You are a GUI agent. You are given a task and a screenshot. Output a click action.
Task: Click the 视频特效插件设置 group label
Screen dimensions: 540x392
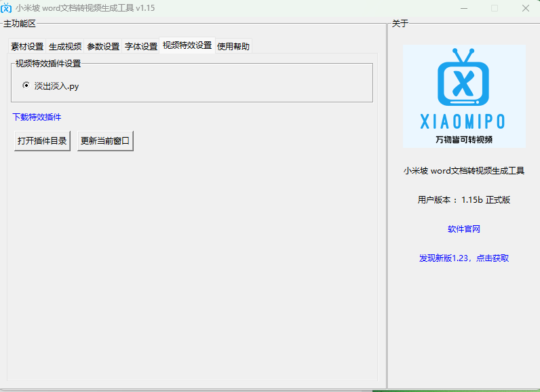point(48,64)
